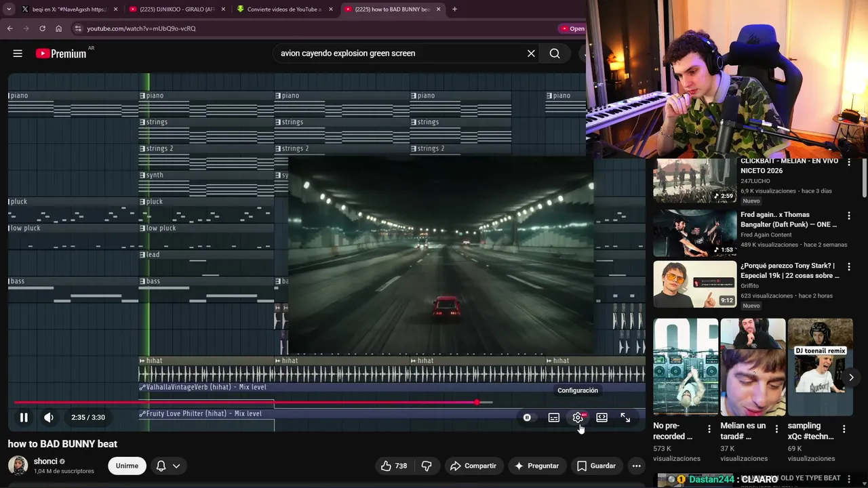Open the sampling xQc #techn short
868x488 pixels.
[x=820, y=367]
